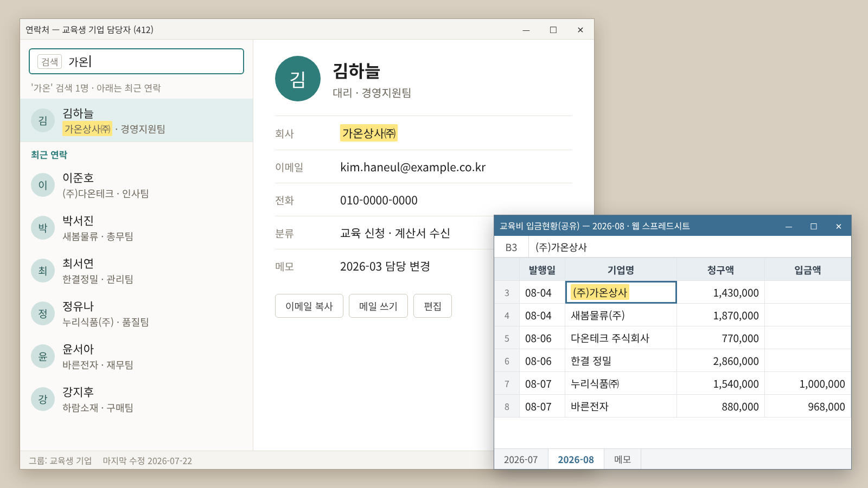Viewport: 868px width, 488px height.
Task: Focus the contacts 검색 search field
Action: tap(136, 61)
